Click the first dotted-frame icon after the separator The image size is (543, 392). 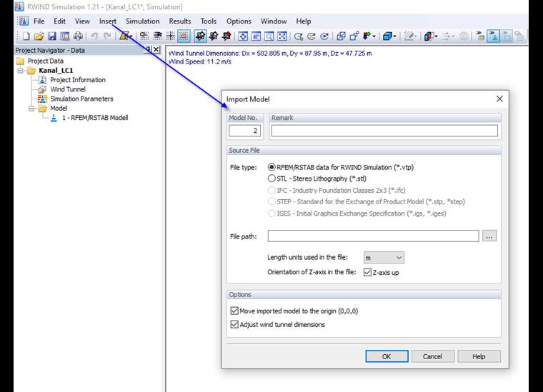[x=144, y=36]
